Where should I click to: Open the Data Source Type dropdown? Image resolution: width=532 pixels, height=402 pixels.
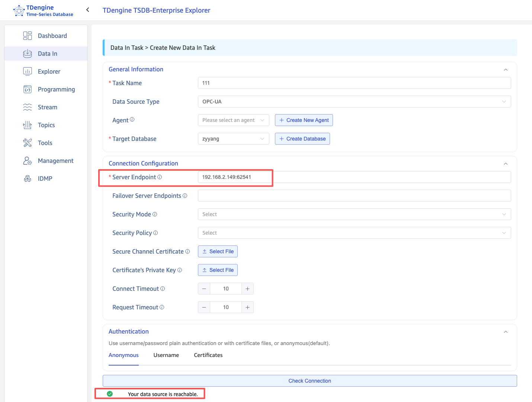(x=355, y=102)
